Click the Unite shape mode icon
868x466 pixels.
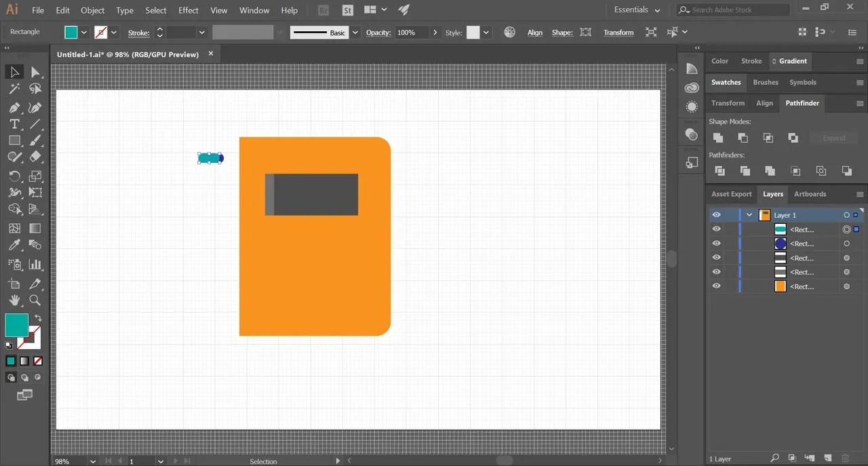(717, 138)
